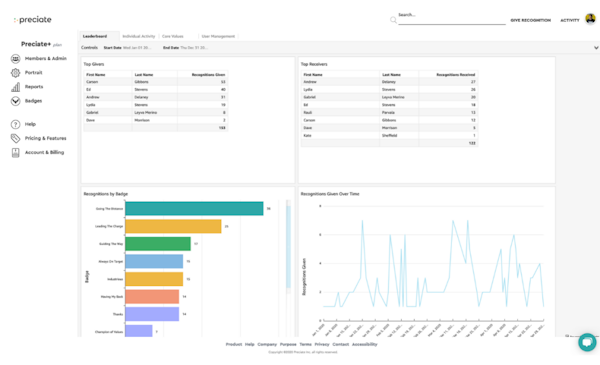Image resolution: width=600 pixels, height=365 pixels.
Task: Open Account & Billing icon
Action: (x=15, y=153)
